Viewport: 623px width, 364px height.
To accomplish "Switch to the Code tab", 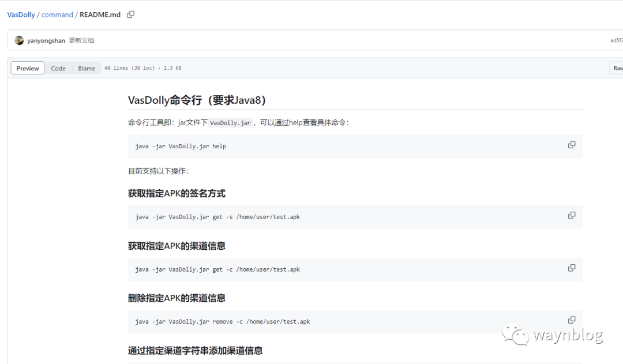I will coord(58,68).
